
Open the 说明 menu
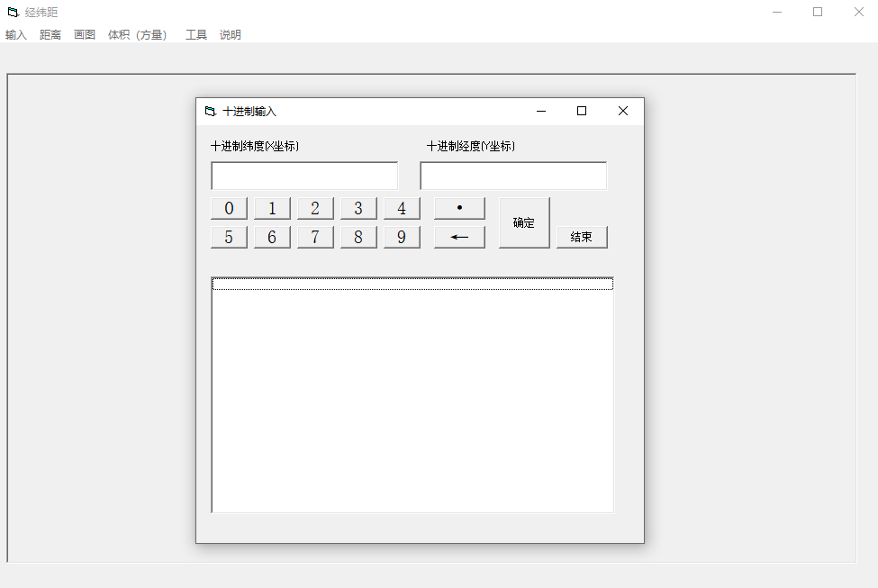[x=231, y=35]
